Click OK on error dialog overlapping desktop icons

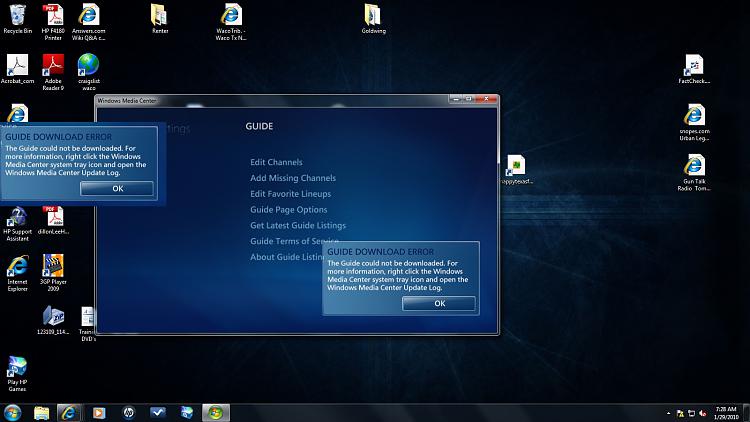coord(117,189)
